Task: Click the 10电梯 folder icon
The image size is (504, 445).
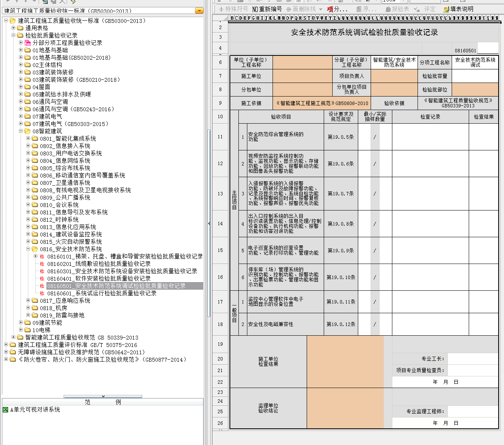Action: (28, 330)
